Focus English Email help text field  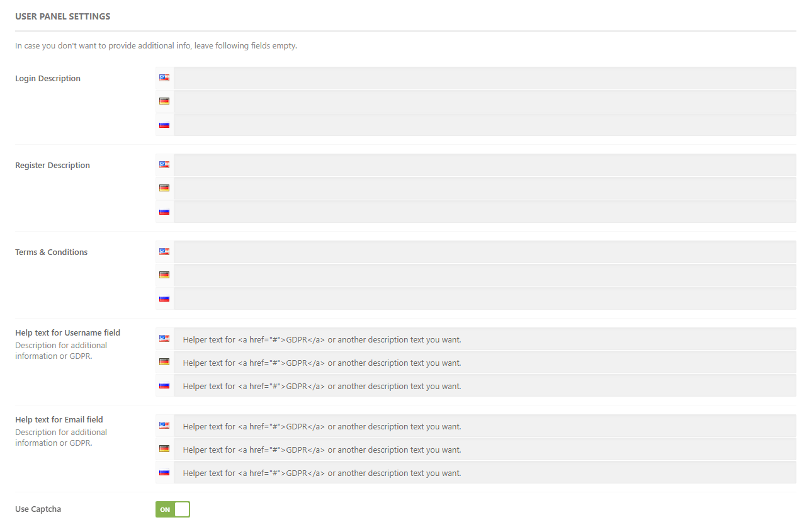tap(485, 426)
